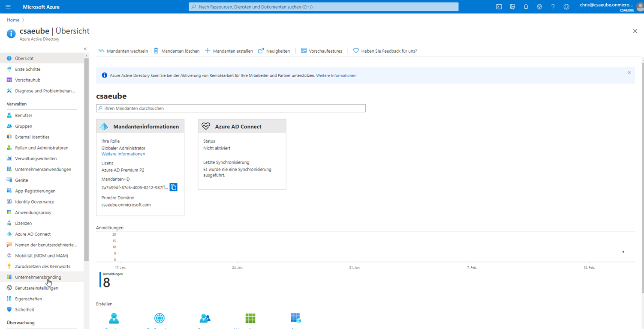
Task: Open portal settings gear
Action: tap(539, 7)
